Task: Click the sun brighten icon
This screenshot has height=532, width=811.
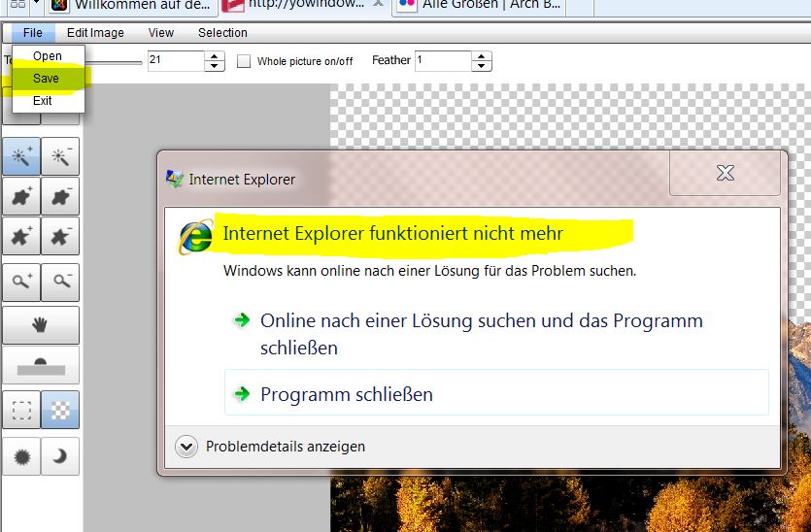Action: tap(21, 456)
